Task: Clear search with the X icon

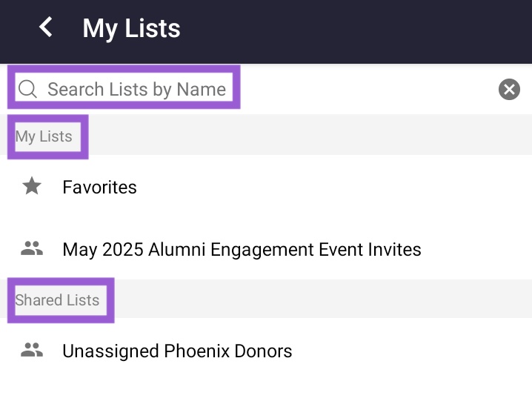Action: 509,89
